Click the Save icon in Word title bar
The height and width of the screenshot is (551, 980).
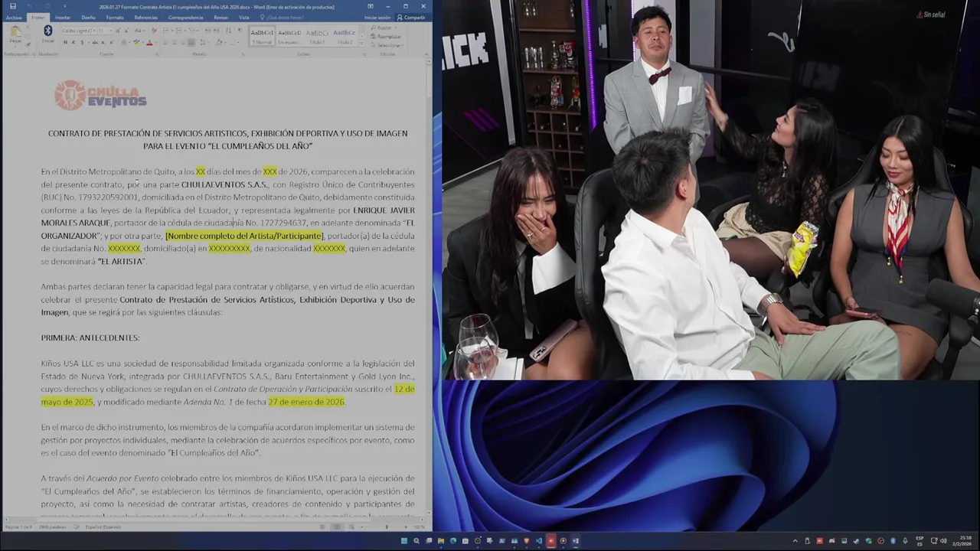13,6
